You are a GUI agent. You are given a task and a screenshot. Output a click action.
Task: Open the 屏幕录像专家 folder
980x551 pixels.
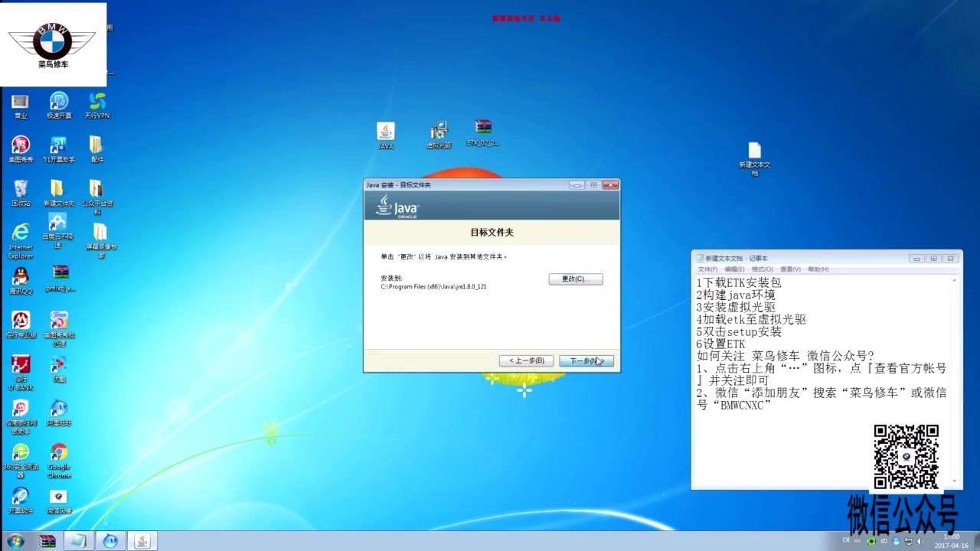pyautogui.click(x=101, y=241)
